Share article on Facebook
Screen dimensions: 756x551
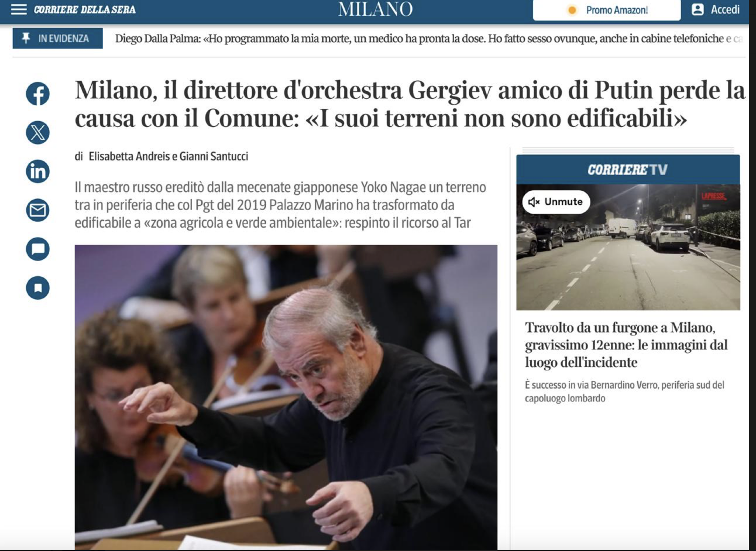pyautogui.click(x=38, y=93)
